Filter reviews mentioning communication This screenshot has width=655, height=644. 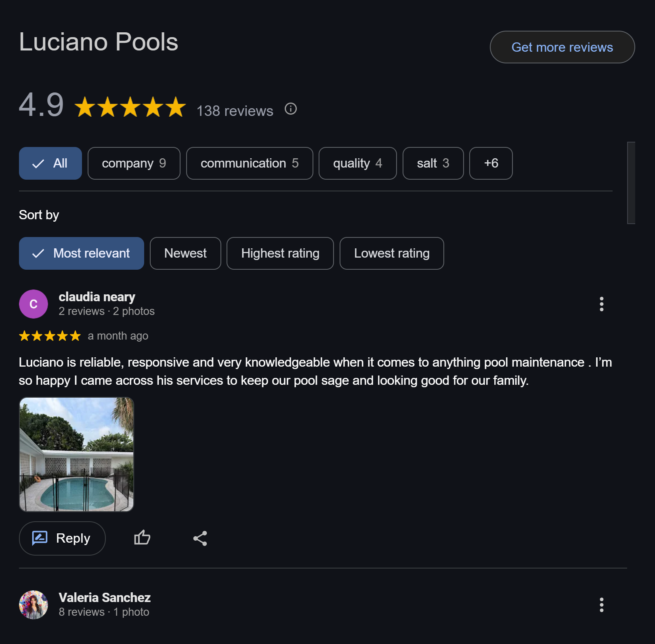pos(250,163)
